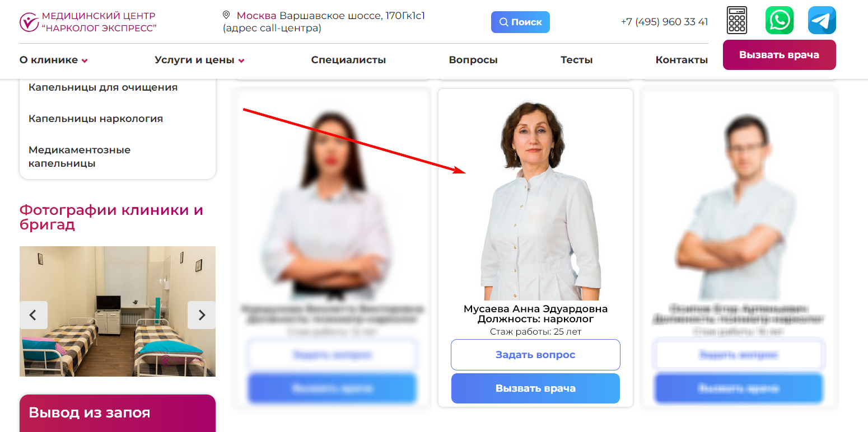The height and width of the screenshot is (432, 868).
Task: Open the Контакты page
Action: tap(682, 60)
